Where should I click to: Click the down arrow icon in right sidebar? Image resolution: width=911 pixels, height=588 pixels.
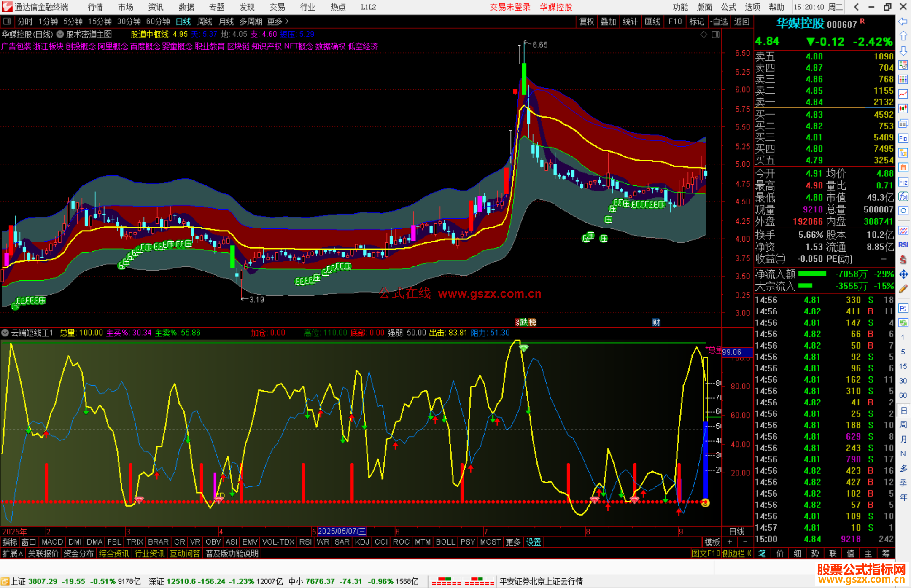coord(903,51)
